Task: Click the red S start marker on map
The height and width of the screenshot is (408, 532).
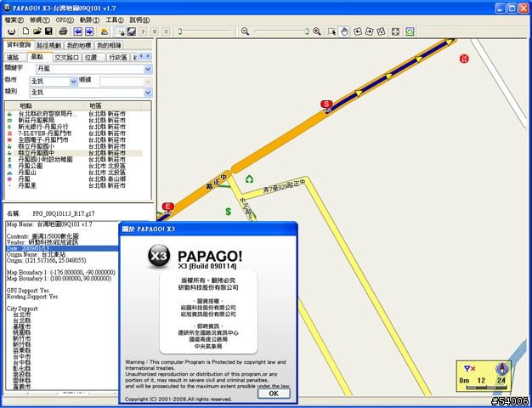Action: [x=326, y=105]
